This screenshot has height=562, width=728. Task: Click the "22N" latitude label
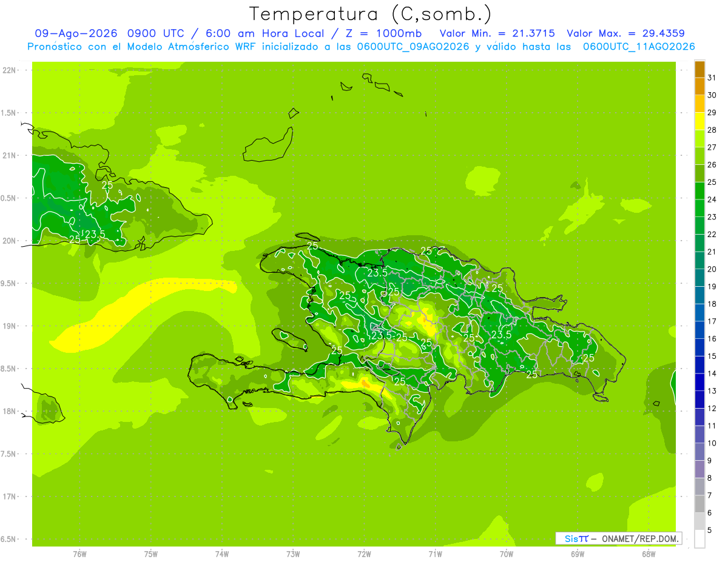tap(10, 70)
